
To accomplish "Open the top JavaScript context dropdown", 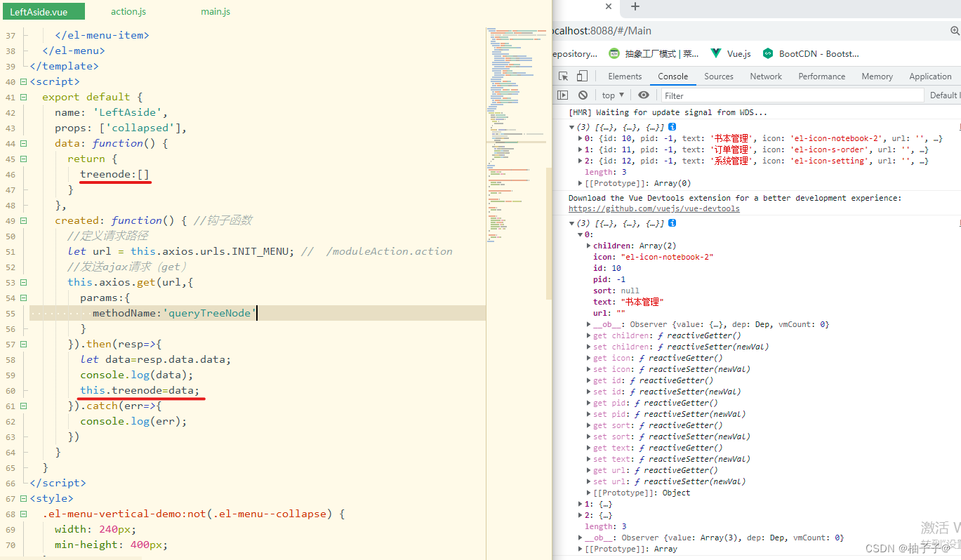I will tap(613, 95).
